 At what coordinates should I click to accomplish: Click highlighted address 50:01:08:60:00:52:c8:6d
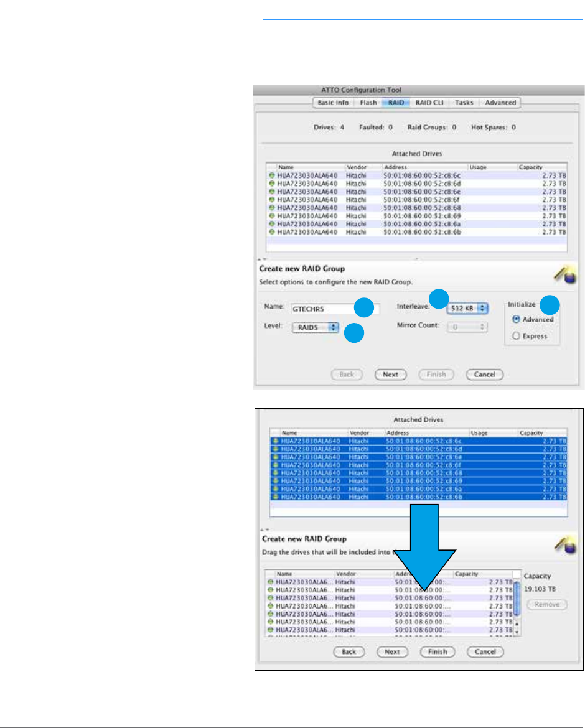tap(425, 449)
